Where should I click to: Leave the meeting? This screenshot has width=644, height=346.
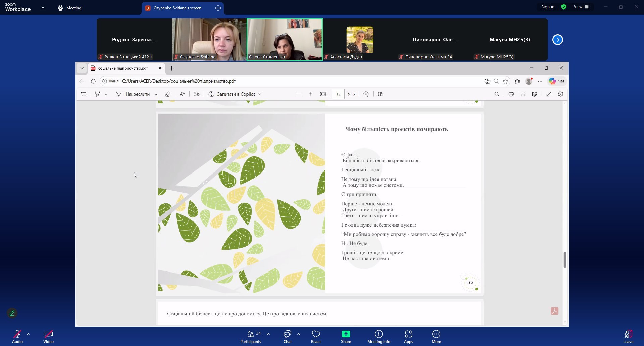click(628, 337)
